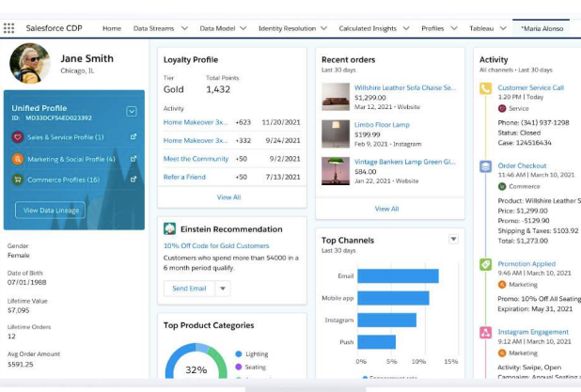Select the Identity Resolution tab
Image resolution: width=581 pixels, height=392 pixels.
[x=287, y=28]
